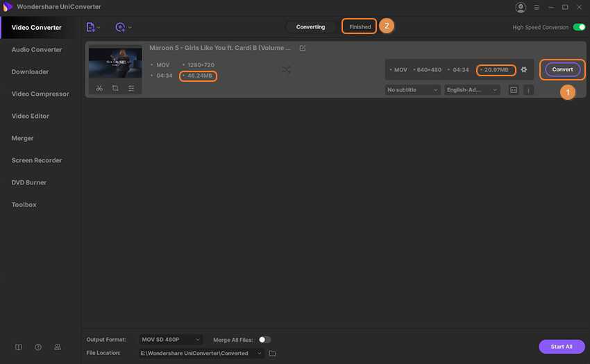Enable Merge All Files switch

point(264,340)
